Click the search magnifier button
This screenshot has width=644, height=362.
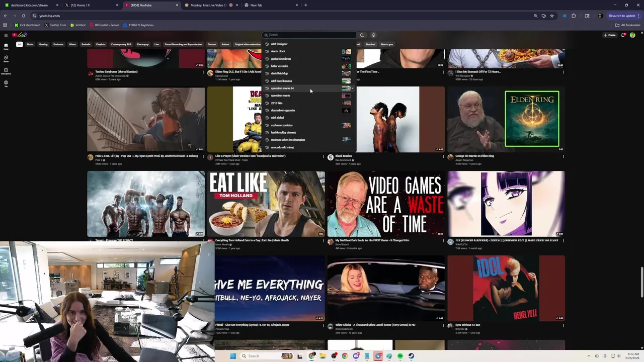click(x=361, y=35)
